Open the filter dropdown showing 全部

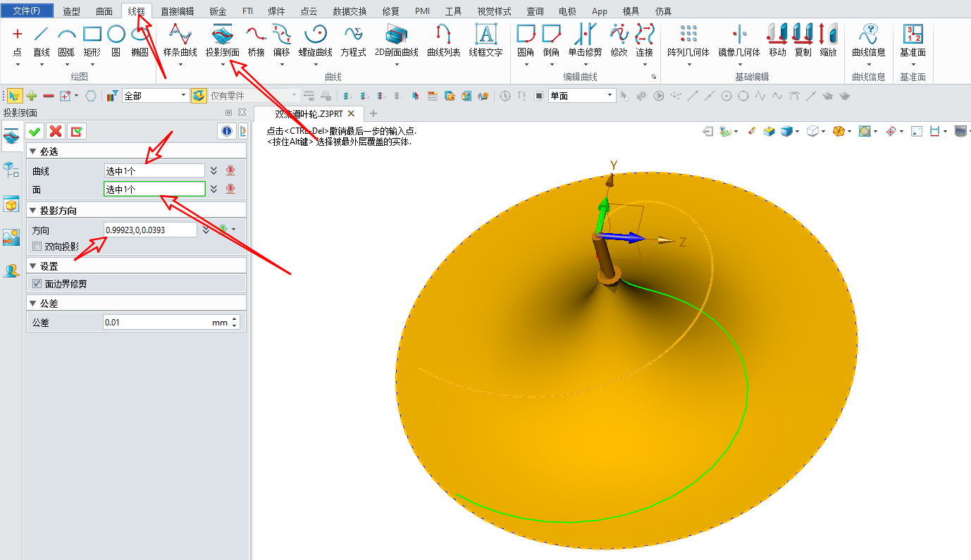pos(156,96)
